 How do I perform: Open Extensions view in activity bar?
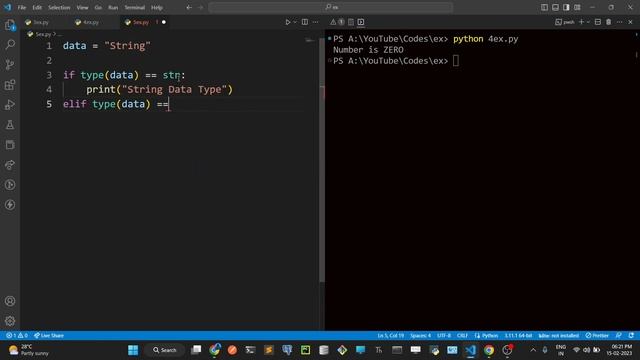(10, 85)
